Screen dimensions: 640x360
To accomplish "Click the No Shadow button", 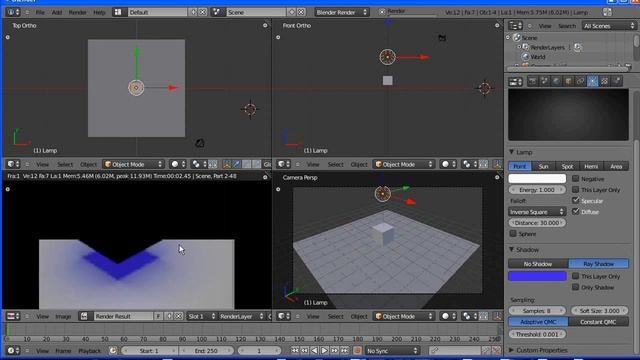I will point(538,264).
